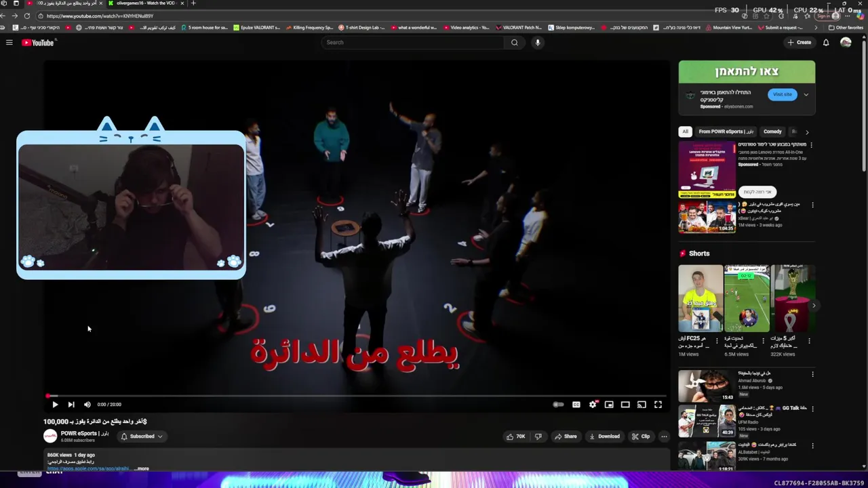This screenshot has height=488, width=868.
Task: Open the Subscribed notification dropdown
Action: point(142,436)
